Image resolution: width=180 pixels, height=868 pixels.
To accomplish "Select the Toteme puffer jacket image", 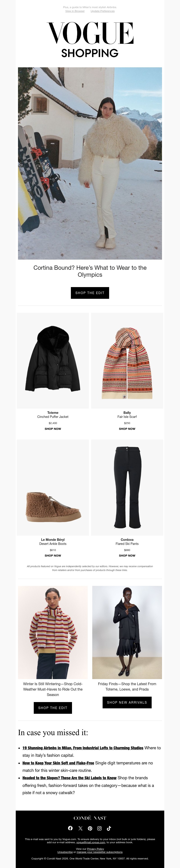I will pyautogui.click(x=53, y=360).
